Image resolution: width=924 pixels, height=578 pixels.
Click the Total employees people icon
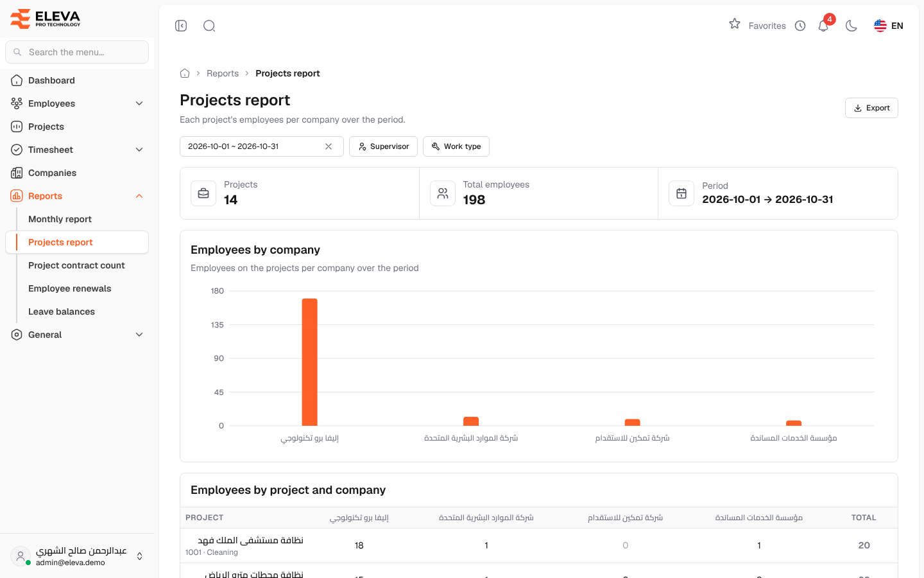(x=443, y=193)
